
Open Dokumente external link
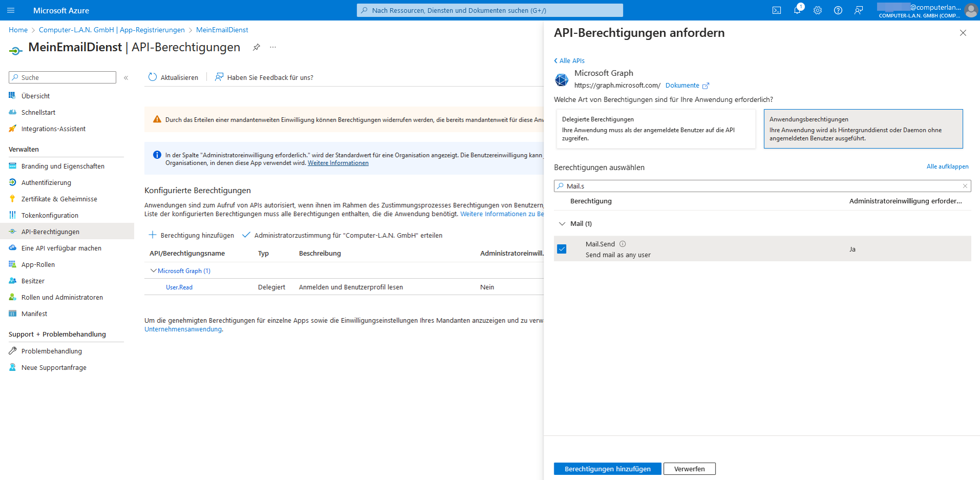pyautogui.click(x=687, y=86)
